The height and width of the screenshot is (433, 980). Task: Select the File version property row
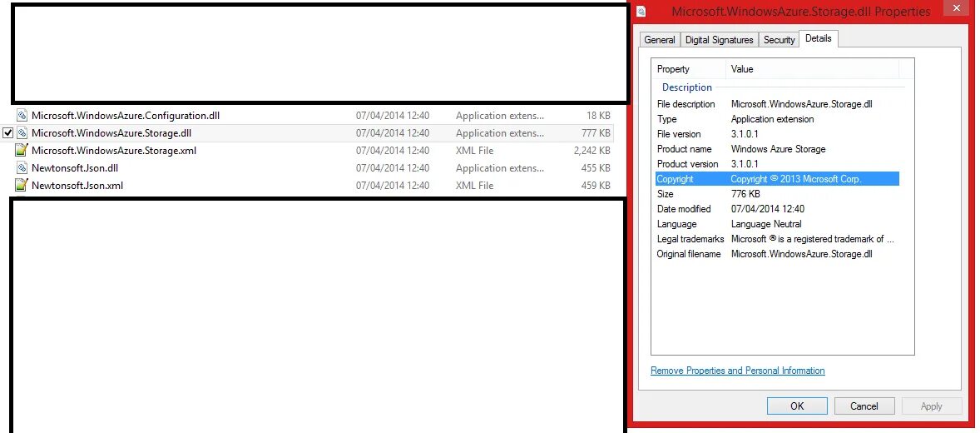[x=777, y=134]
